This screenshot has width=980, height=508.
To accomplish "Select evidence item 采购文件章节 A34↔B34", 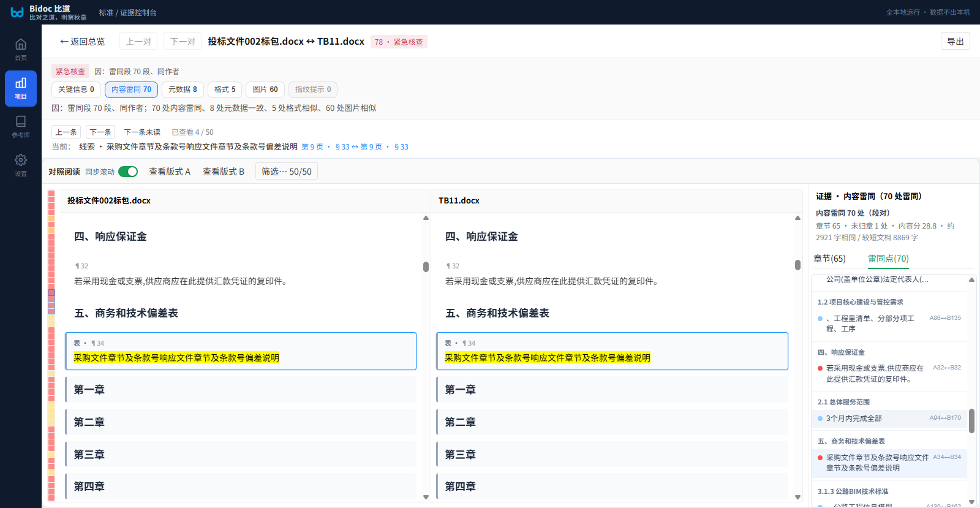I will 889,463.
